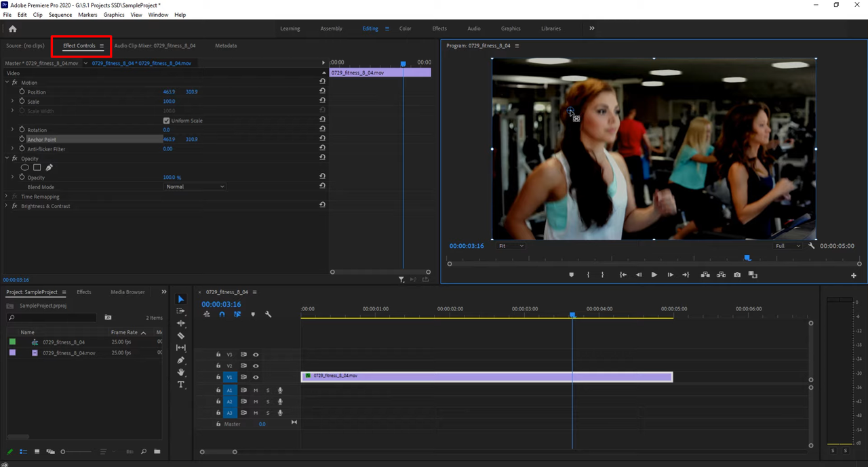Screen dimensions: 868x467
Task: Open Program monitor wrench settings
Action: [x=812, y=245]
